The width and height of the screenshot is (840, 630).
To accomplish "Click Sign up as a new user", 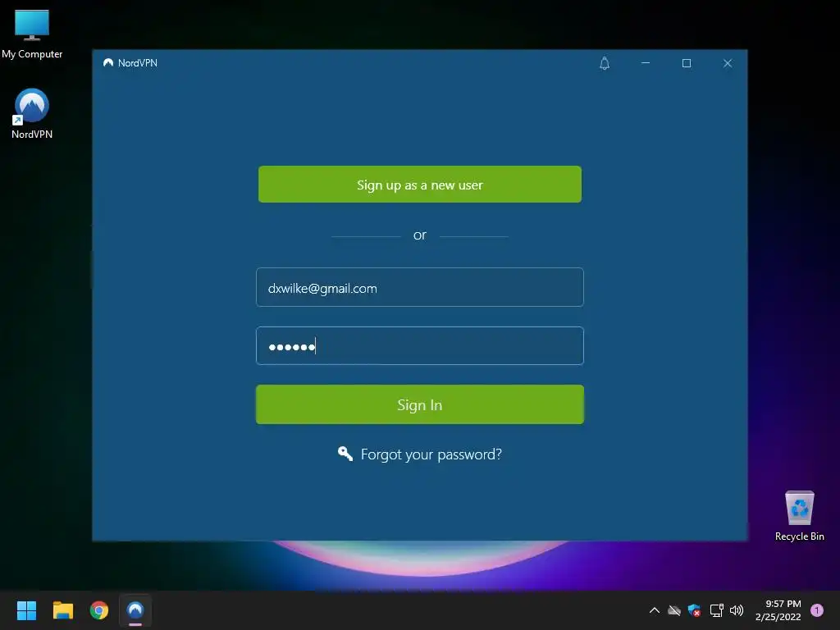I will 419,185.
